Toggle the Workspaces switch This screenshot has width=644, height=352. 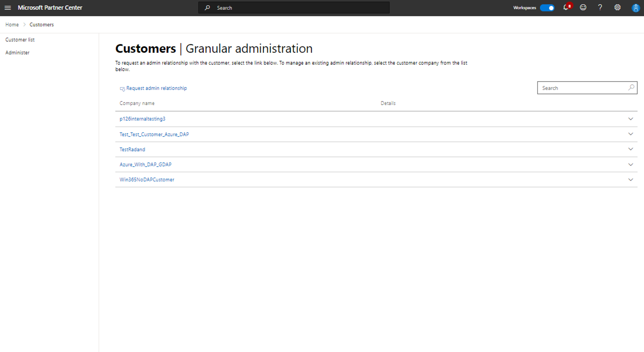point(547,8)
